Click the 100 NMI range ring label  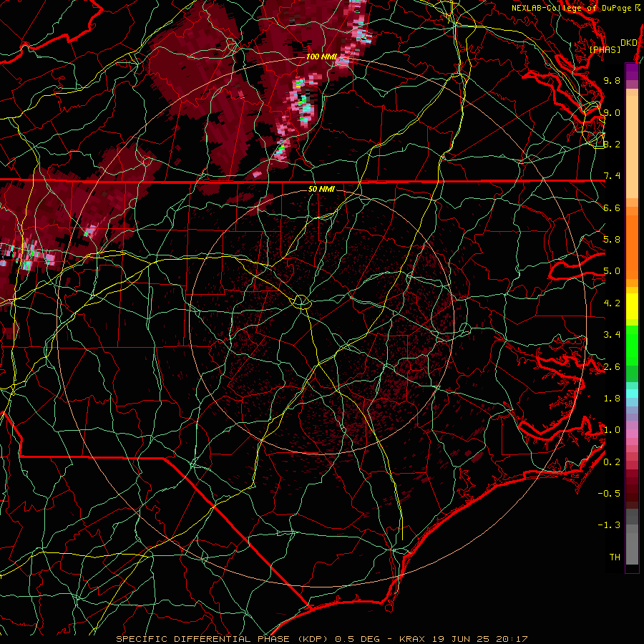(x=321, y=57)
